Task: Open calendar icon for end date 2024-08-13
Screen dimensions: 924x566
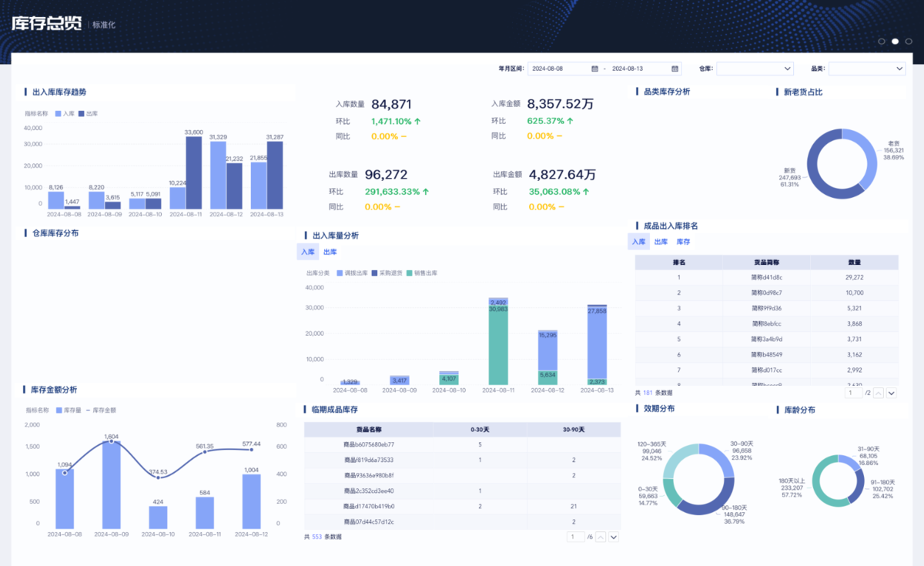Action: pyautogui.click(x=675, y=69)
